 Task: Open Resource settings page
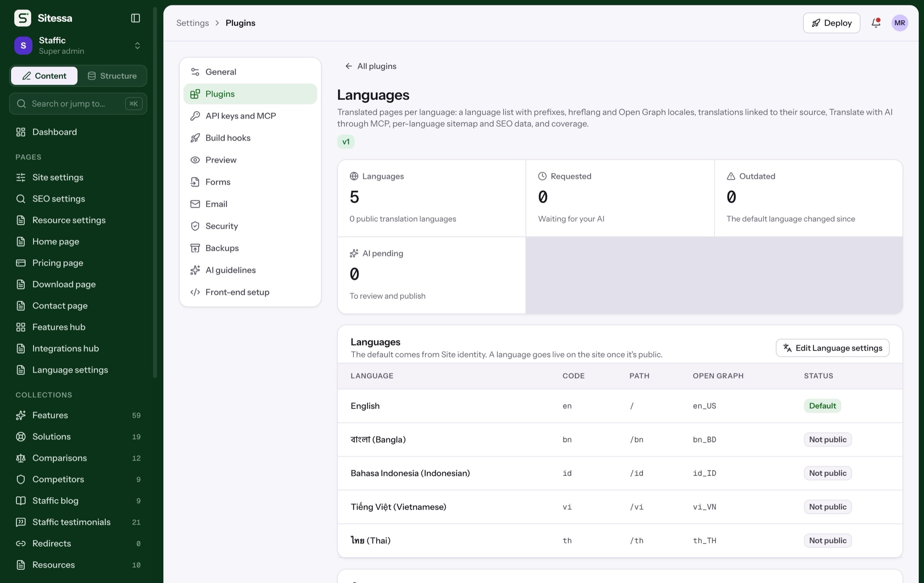[78, 220]
